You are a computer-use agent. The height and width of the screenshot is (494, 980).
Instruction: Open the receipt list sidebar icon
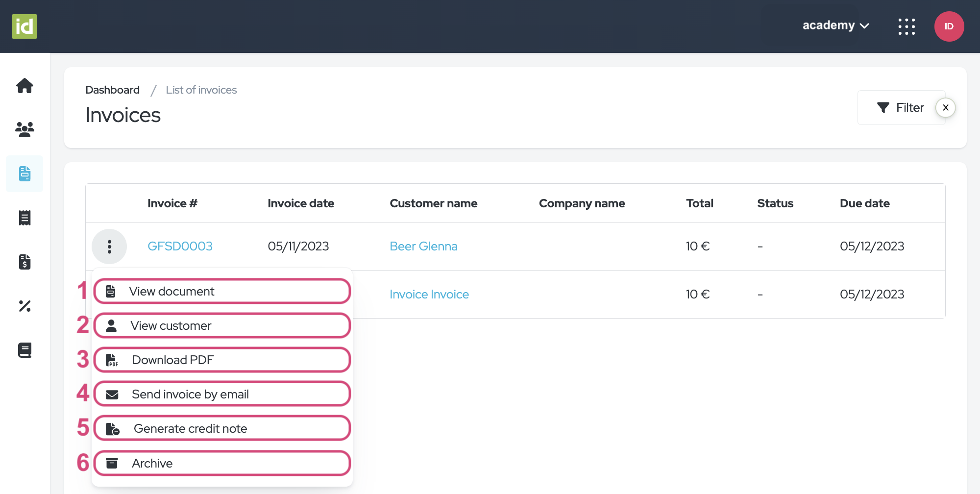tap(24, 218)
